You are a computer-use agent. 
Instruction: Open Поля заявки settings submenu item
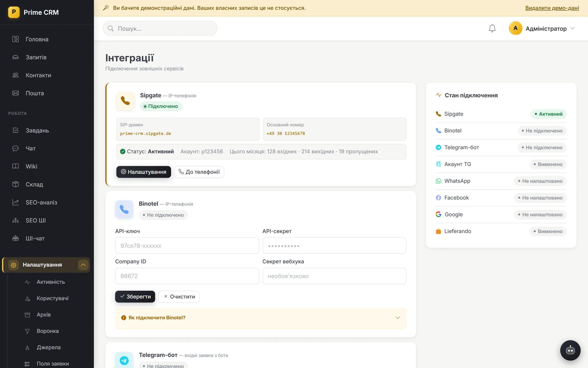coord(53,364)
